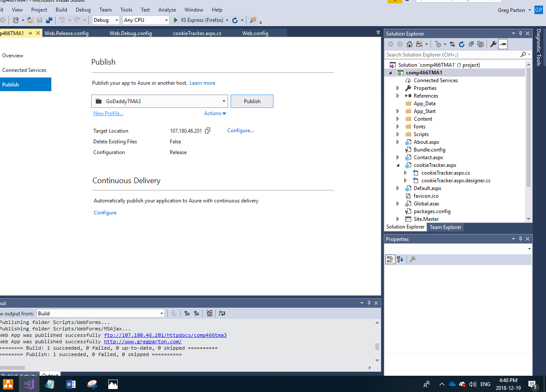Open Visual Studio from the taskbar
Screen dimensions: 546x392
click(29, 384)
